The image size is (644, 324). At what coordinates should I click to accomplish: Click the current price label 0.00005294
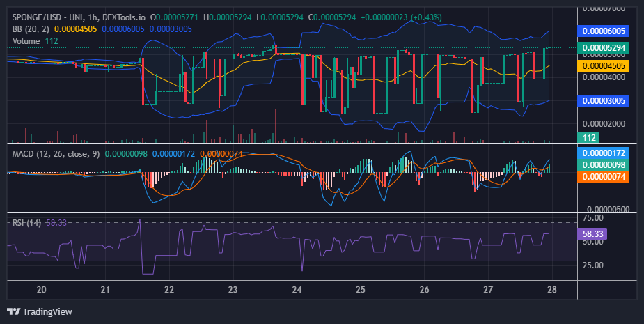[x=604, y=47]
